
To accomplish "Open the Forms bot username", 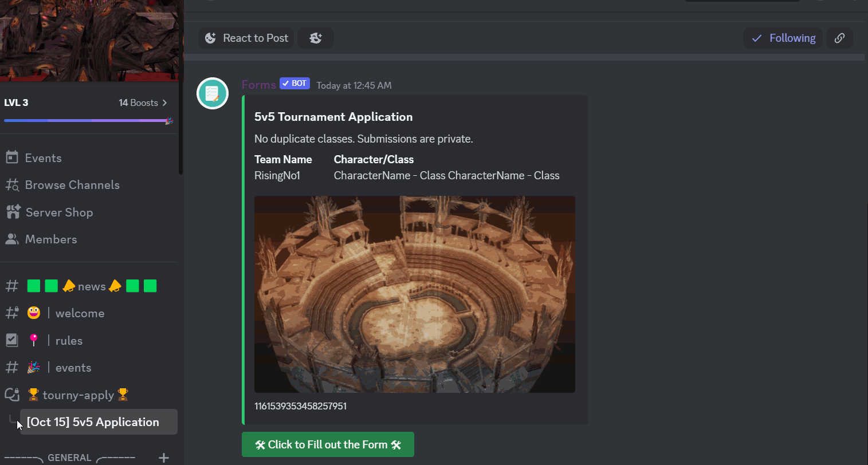I will (x=259, y=85).
